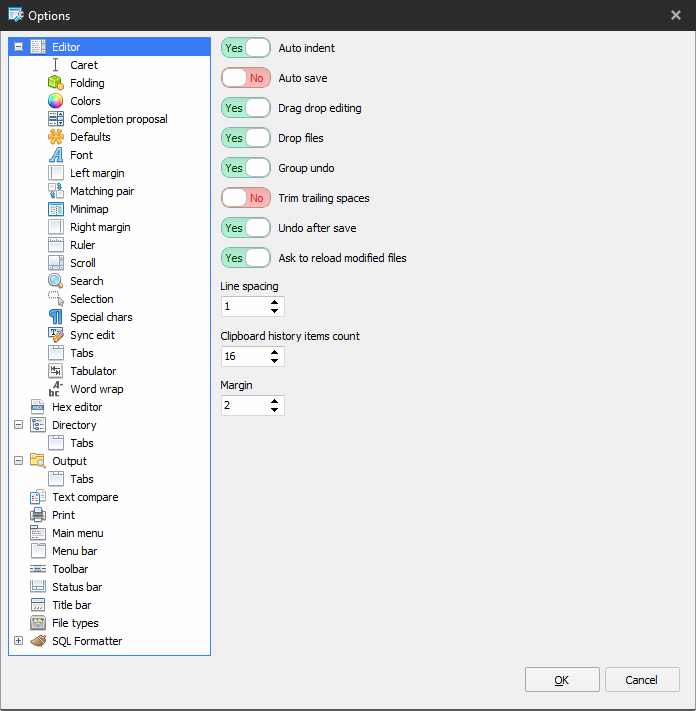
Task: Increase Line spacing with up arrow
Action: coord(274,302)
